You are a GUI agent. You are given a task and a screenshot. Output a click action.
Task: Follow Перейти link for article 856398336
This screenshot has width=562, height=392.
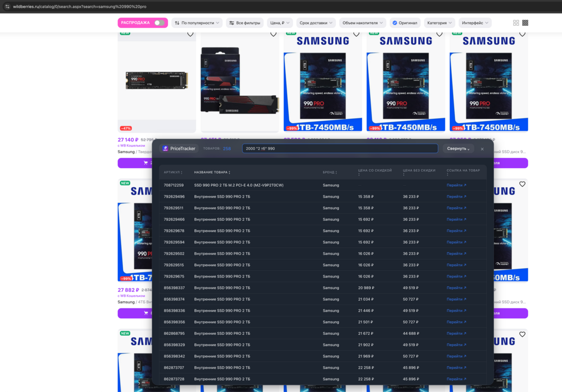(456, 311)
